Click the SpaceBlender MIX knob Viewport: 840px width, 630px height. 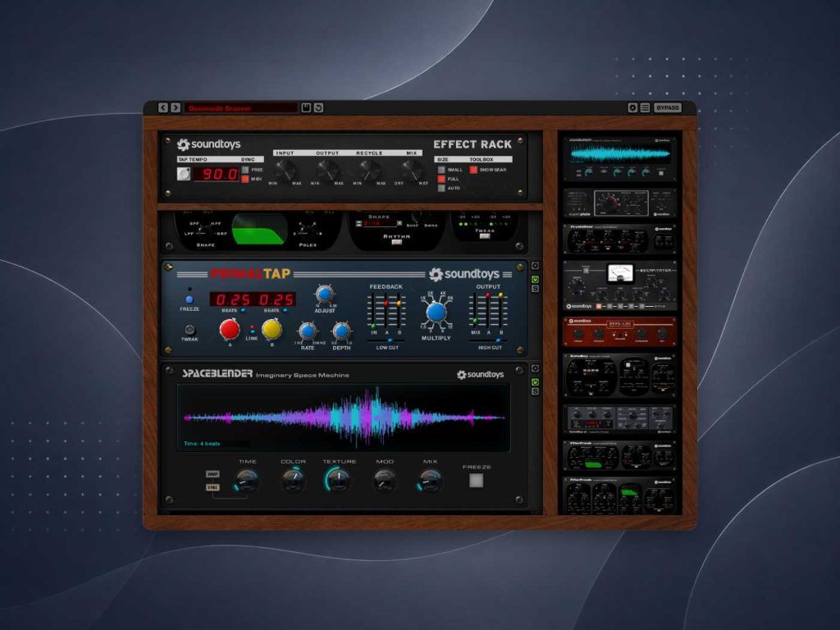pyautogui.click(x=430, y=481)
